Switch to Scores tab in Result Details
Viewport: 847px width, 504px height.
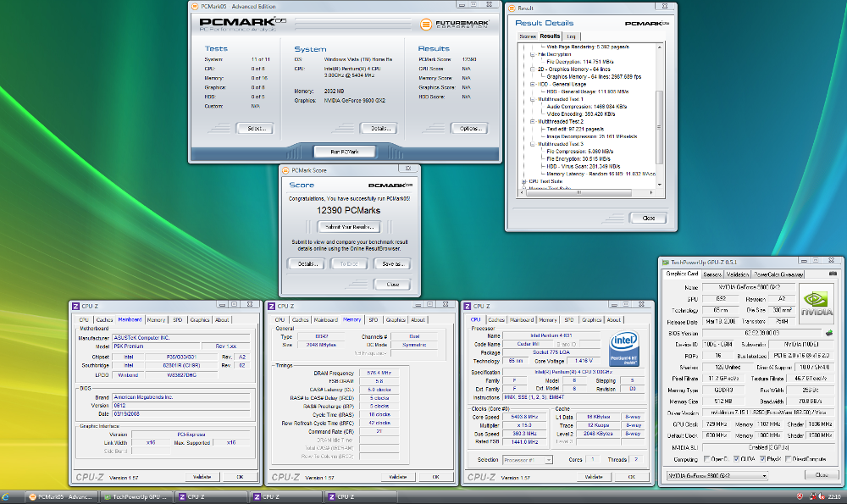coord(527,36)
